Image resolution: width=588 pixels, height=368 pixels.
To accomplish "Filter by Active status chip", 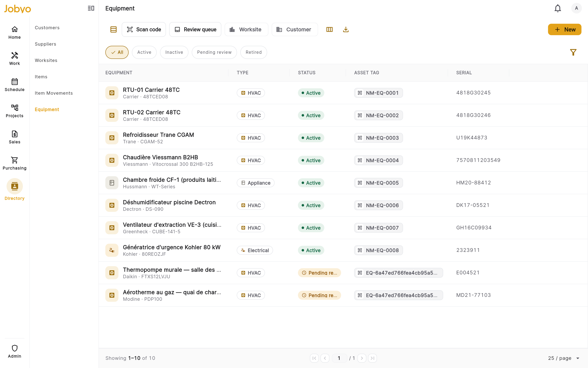I will 144,52.
